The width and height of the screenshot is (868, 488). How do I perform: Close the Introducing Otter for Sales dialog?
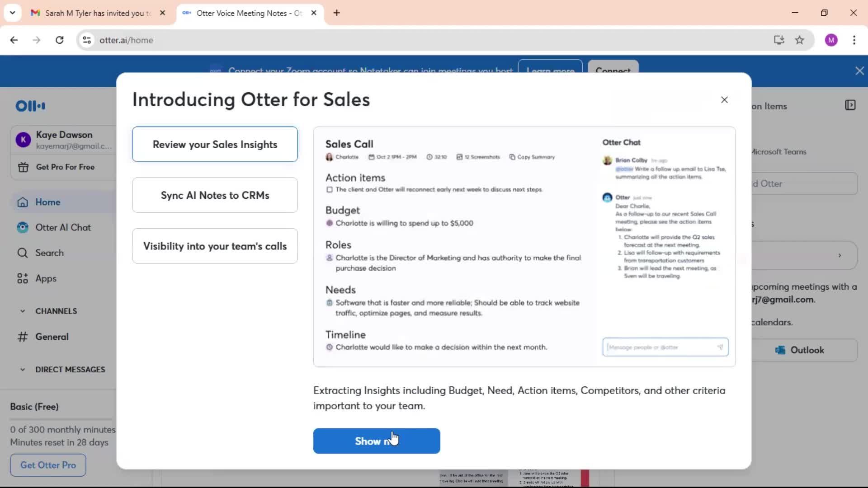[x=724, y=100]
